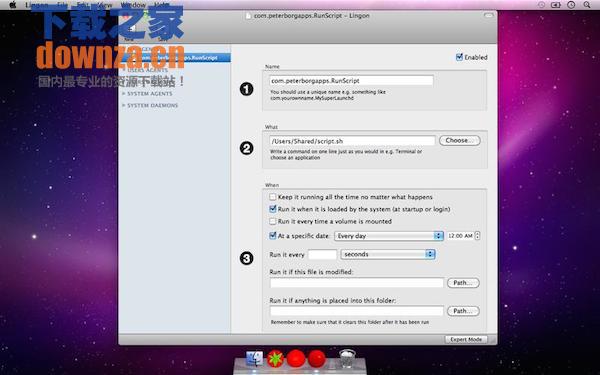Click the Choose... button
The height and width of the screenshot is (375, 600).
[x=460, y=140]
